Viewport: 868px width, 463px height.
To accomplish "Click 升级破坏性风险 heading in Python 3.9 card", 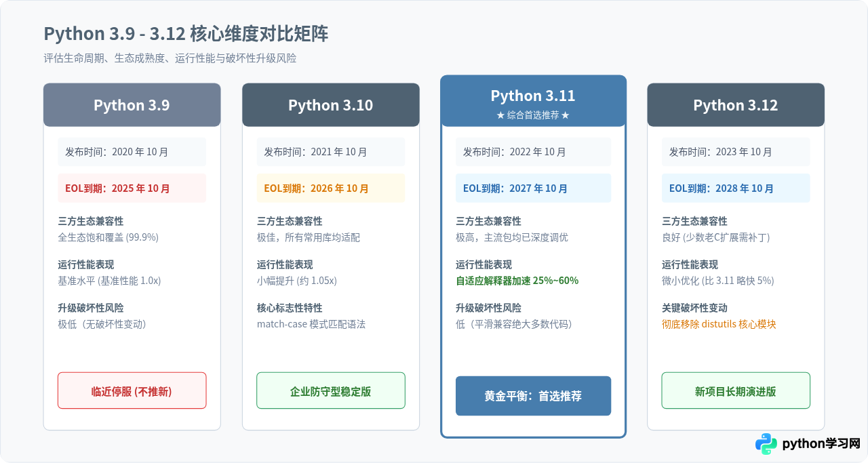I will pos(91,308).
